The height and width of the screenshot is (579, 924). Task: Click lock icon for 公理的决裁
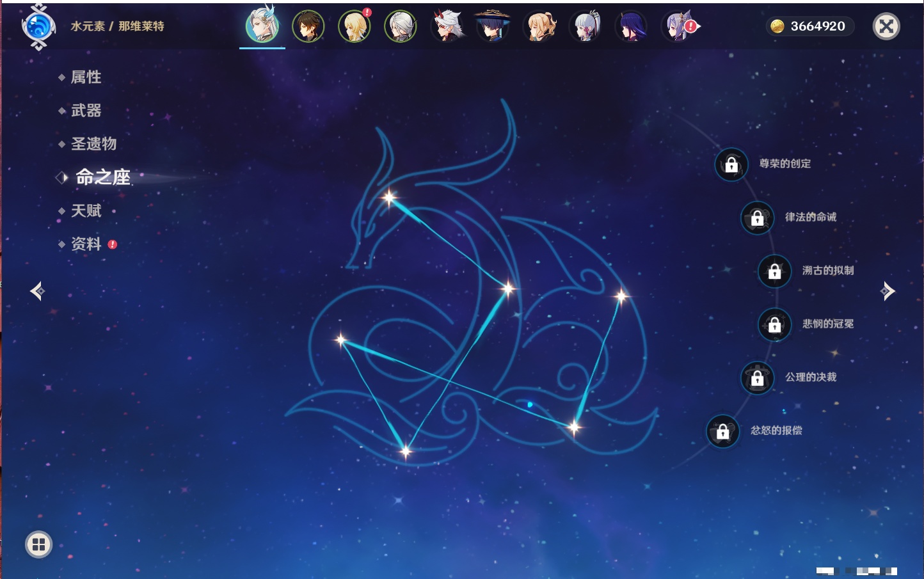point(757,377)
